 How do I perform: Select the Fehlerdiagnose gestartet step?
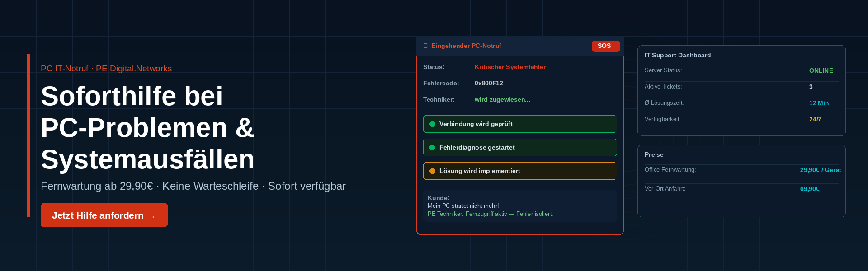[x=520, y=148]
